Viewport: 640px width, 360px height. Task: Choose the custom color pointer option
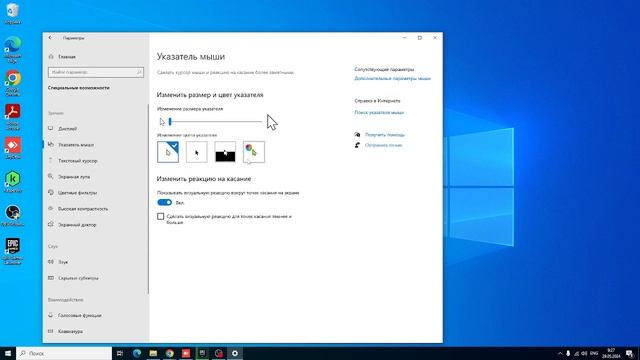pos(253,152)
